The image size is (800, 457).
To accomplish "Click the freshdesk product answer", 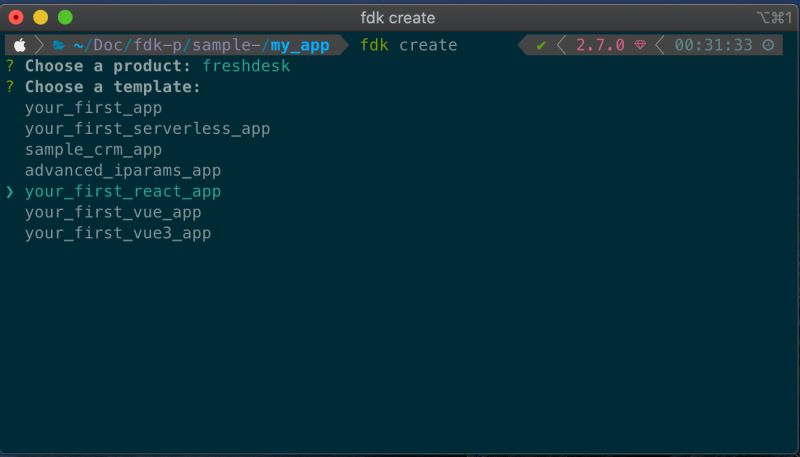I will (x=246, y=66).
